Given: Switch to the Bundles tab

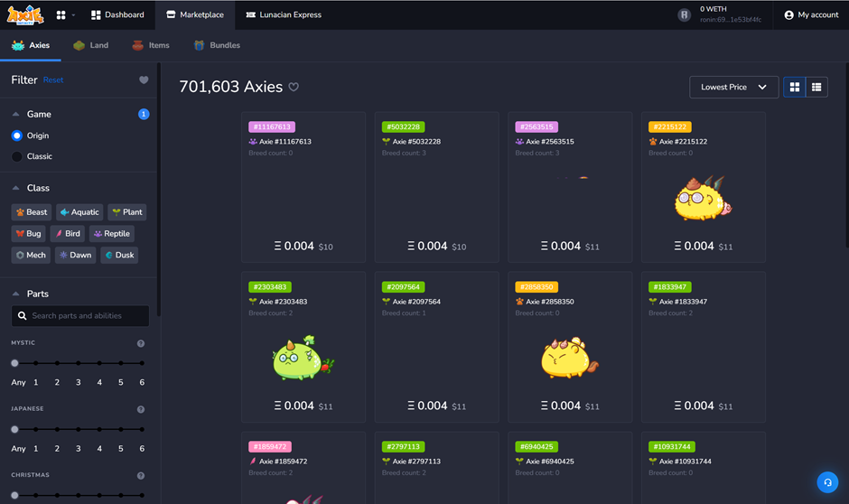Looking at the screenshot, I should point(217,45).
